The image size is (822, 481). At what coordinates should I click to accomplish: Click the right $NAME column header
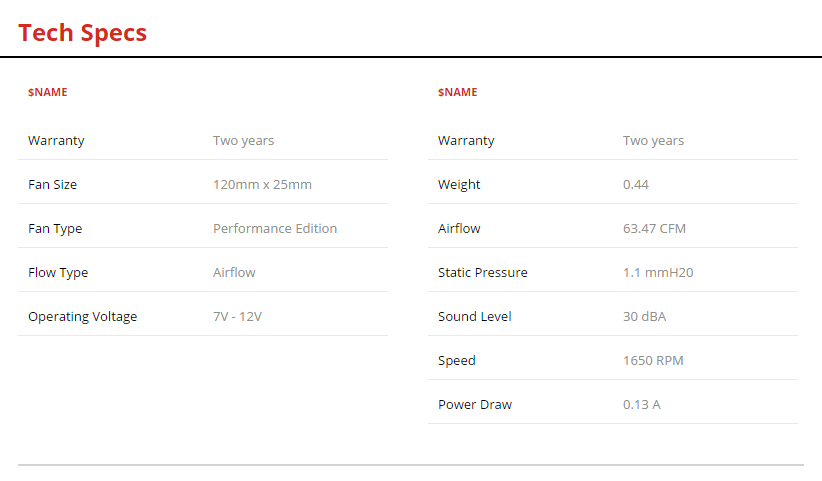458,92
